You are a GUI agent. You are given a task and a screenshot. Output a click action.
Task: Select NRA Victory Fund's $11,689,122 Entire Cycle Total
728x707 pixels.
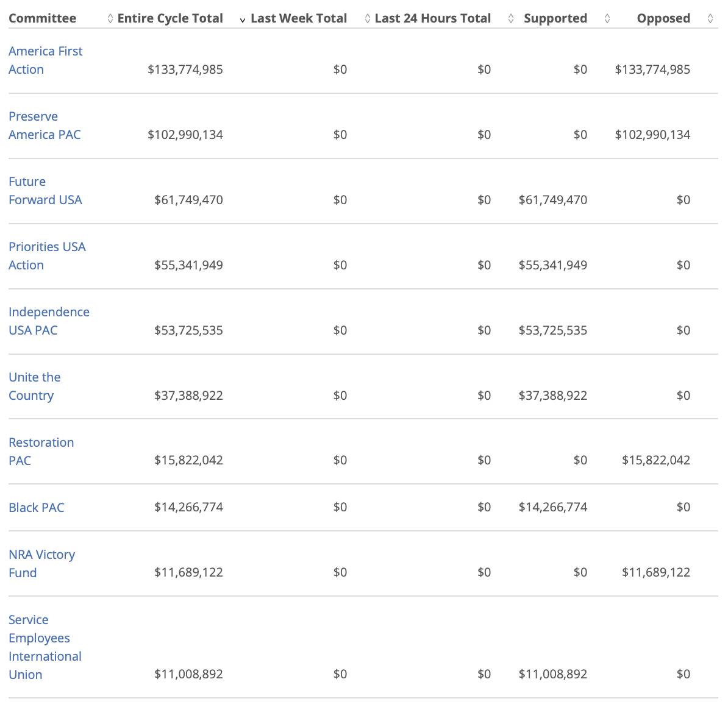188,572
